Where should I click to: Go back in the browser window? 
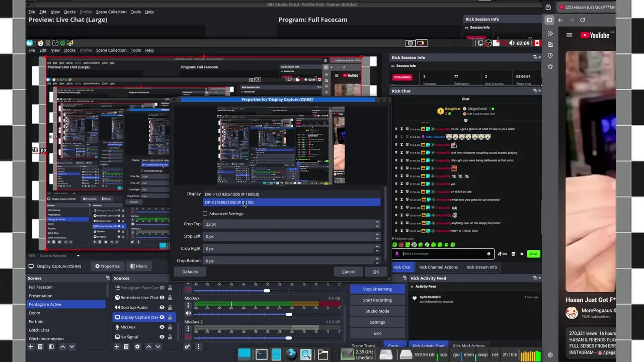coord(560,20)
